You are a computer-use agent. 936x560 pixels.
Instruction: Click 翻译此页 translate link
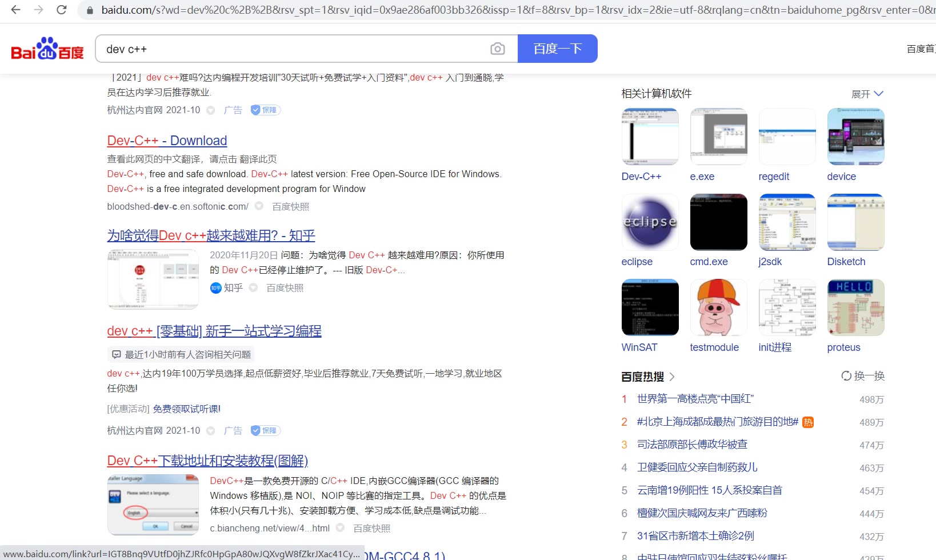(x=258, y=159)
